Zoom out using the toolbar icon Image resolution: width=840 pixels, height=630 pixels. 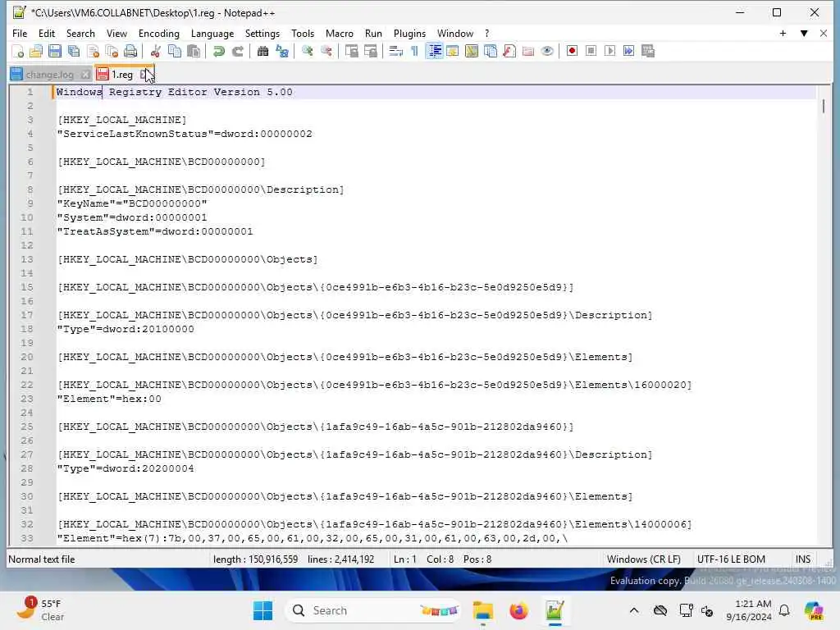pyautogui.click(x=326, y=51)
